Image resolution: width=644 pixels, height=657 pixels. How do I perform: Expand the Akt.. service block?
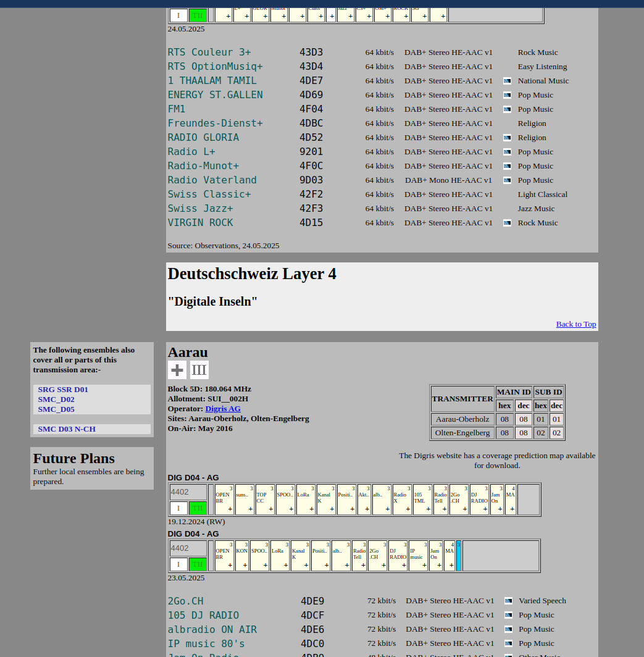coord(364,500)
